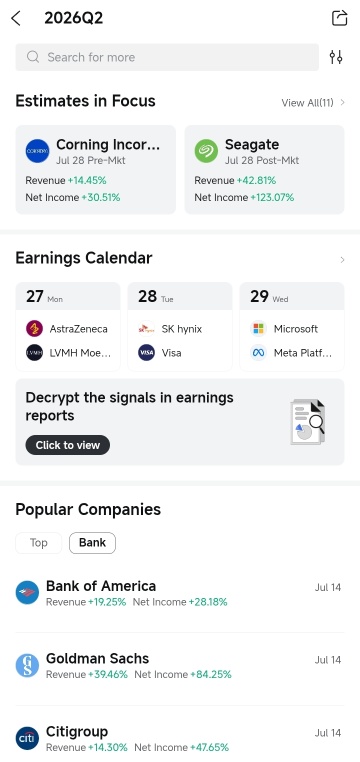360x762 pixels.
Task: Open the Citigroup company row
Action: (180, 738)
